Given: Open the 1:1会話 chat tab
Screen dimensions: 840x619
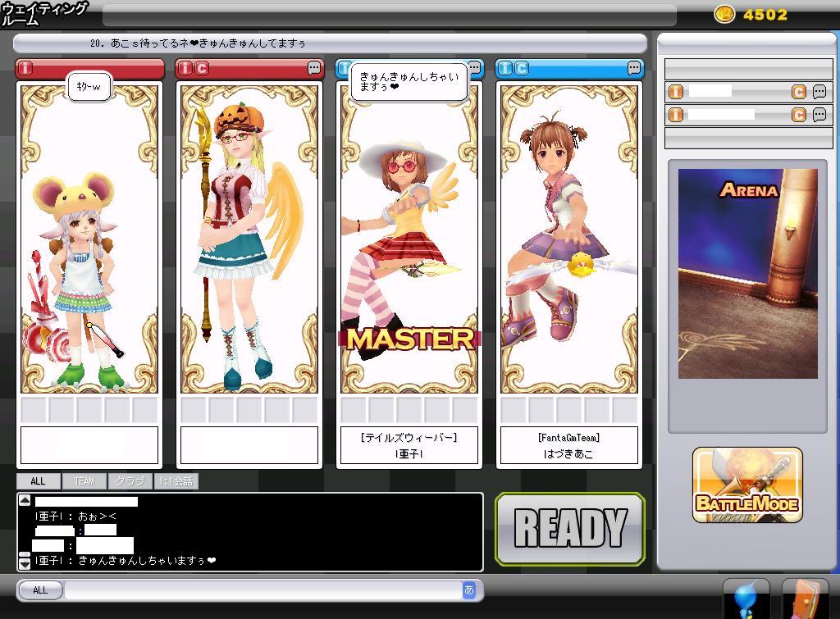Looking at the screenshot, I should (x=176, y=481).
